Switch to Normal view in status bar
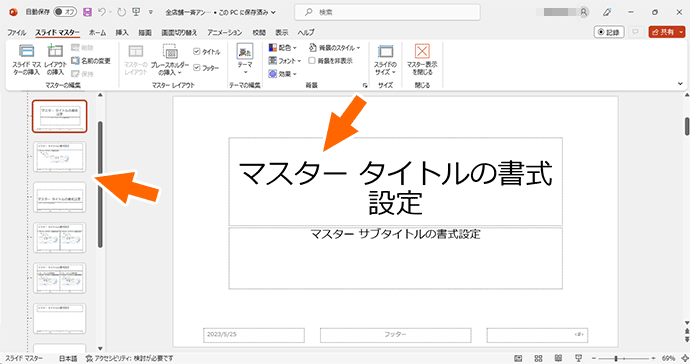Viewport: 690px width, 364px height. [x=518, y=358]
